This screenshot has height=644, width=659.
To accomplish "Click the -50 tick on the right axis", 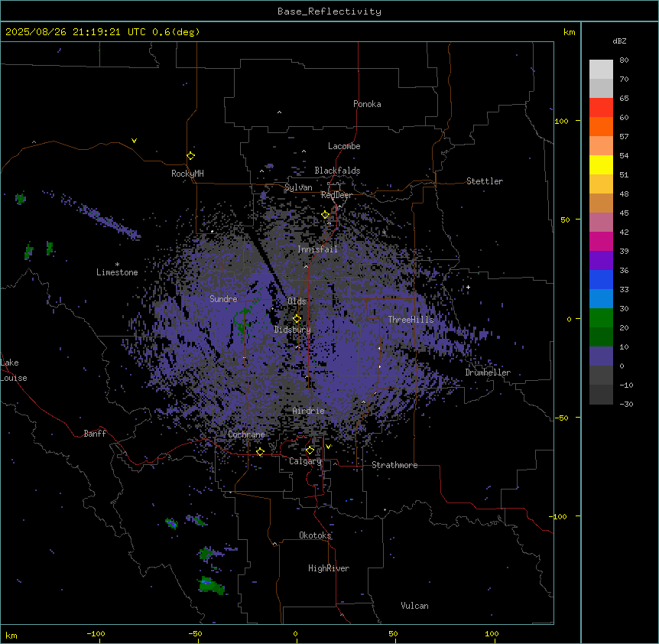I will (561, 418).
